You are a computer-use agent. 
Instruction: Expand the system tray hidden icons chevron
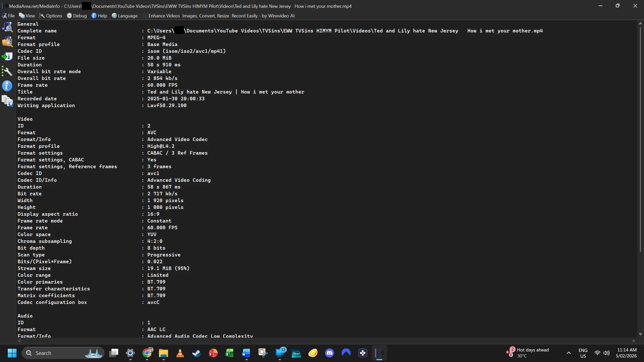[x=569, y=353]
